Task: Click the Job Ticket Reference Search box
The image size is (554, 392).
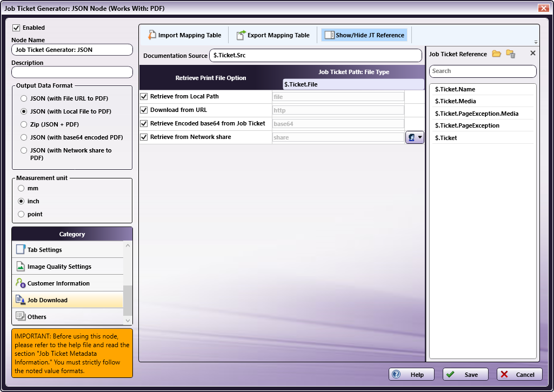Action: 483,71
